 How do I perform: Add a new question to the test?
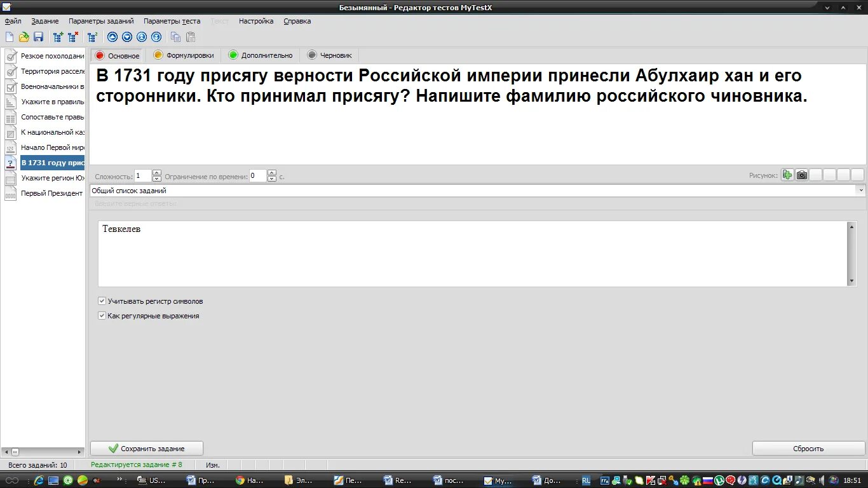point(58,37)
